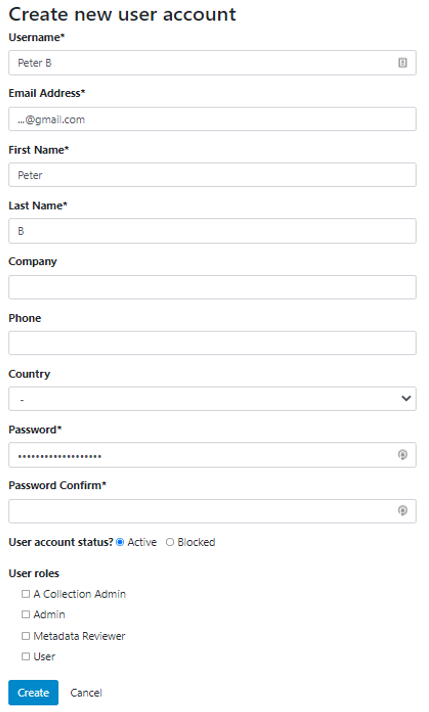Click into the Email Address field
Image resolution: width=429 pixels, height=712 pixels.
(x=212, y=119)
